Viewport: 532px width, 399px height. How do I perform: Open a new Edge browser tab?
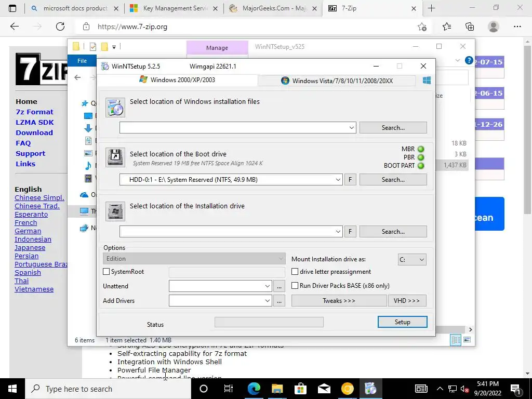(x=431, y=8)
